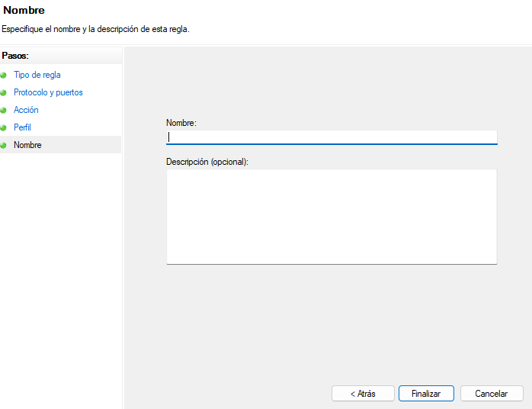Jump to the Acción step

pyautogui.click(x=26, y=110)
